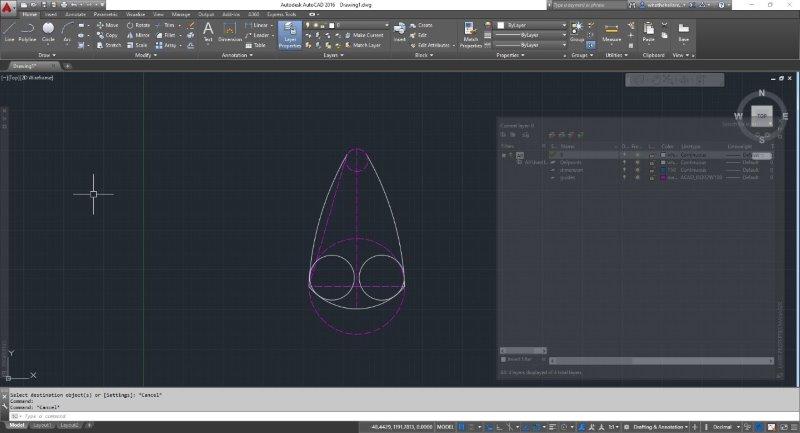This screenshot has width=800, height=433.
Task: Select the Polyline tool
Action: coord(27,32)
